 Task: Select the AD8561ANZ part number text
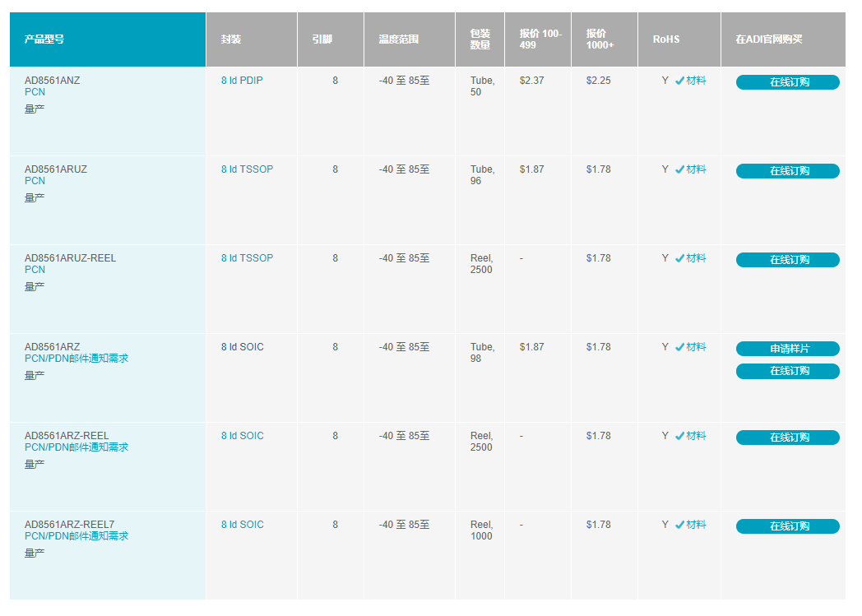click(52, 81)
